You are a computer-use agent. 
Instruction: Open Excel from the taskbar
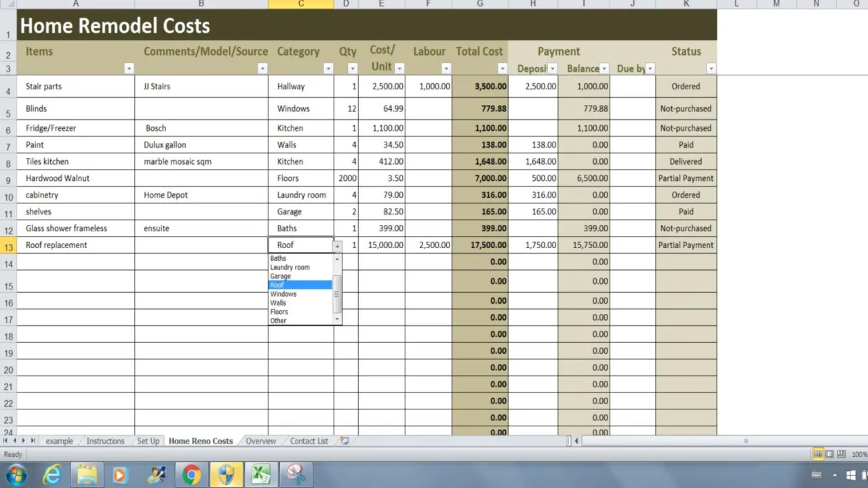[x=261, y=474]
